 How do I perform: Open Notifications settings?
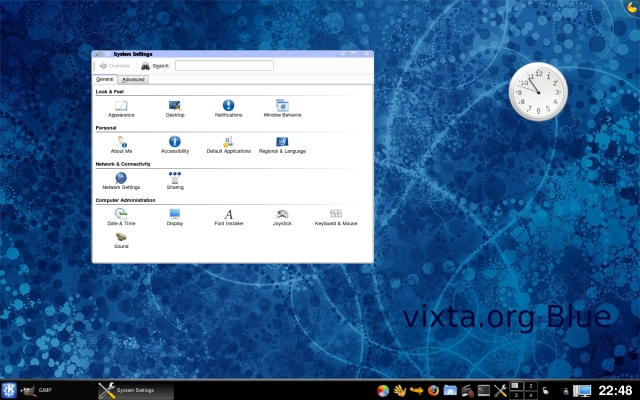[229, 109]
